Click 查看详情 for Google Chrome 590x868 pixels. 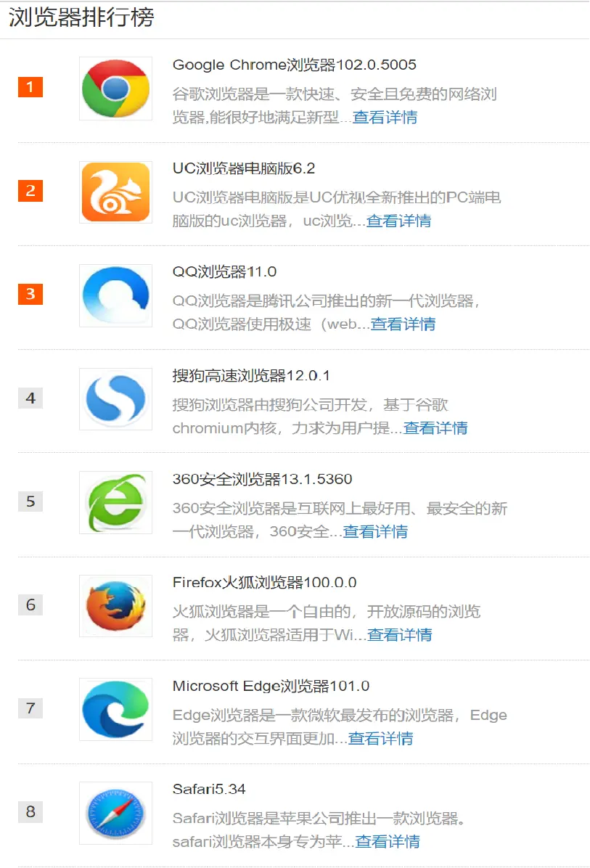click(385, 118)
